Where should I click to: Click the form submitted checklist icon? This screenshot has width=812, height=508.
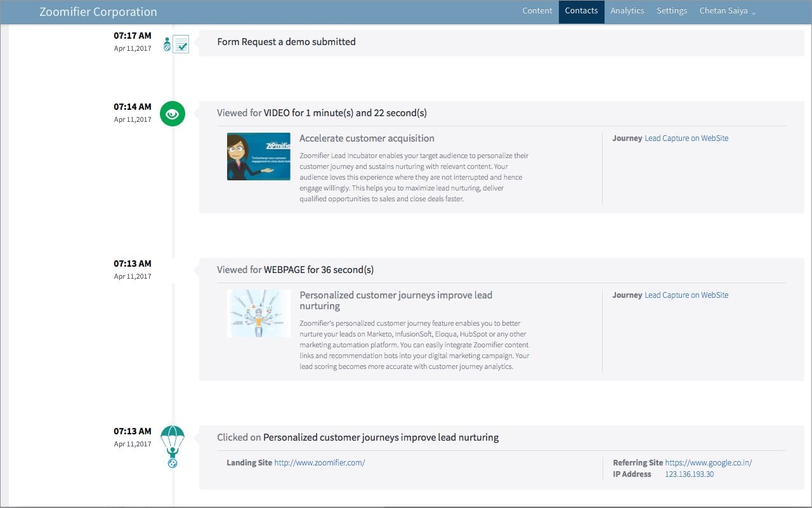tap(176, 44)
